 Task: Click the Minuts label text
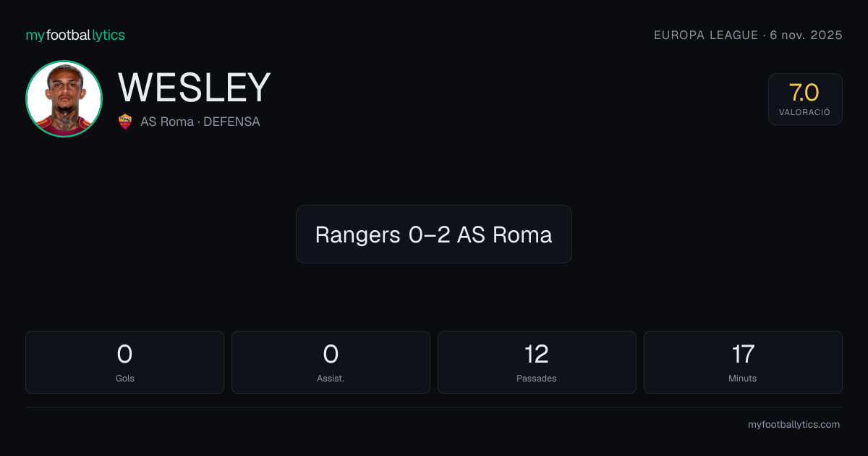743,379
